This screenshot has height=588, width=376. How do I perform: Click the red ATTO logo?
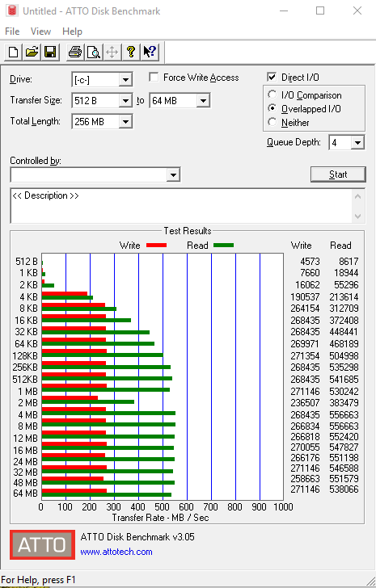click(x=42, y=544)
